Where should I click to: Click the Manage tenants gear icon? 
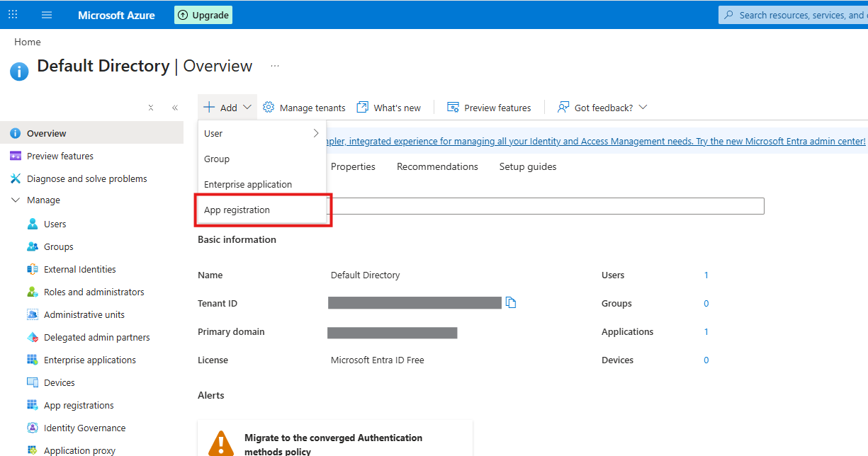pyautogui.click(x=269, y=107)
